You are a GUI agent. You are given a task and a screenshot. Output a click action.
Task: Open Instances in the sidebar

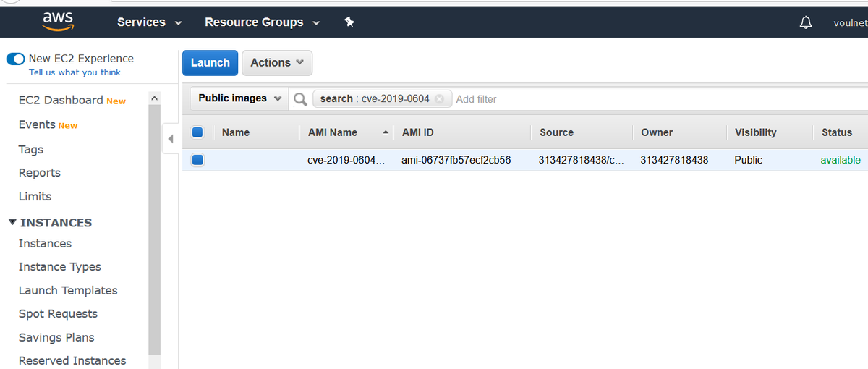[45, 244]
